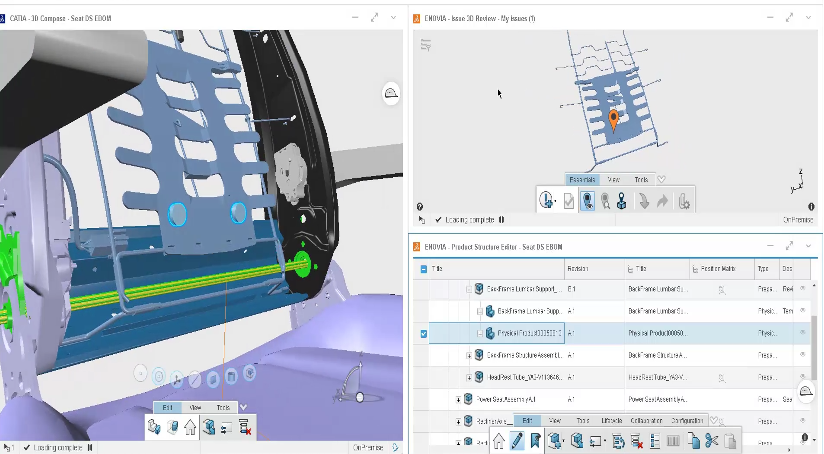Collapse the CATIA action bar with chevron
824x454 pixels.
tap(243, 407)
